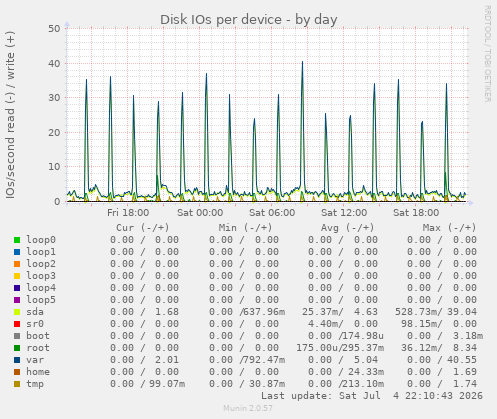Click the y-axis title 'IOs/second read (-) / write (+)'
This screenshot has height=419, width=497.
pos(10,115)
